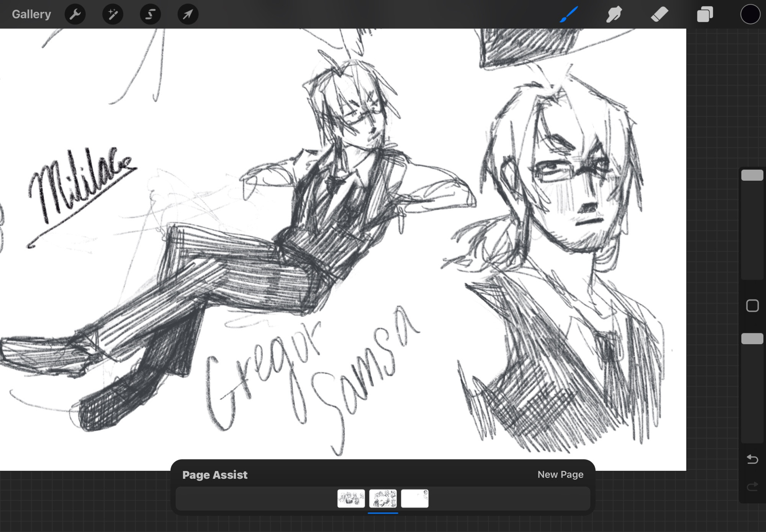Screen dimensions: 766x532
Task: Open the Adjustments magic wand menu
Action: pos(113,15)
